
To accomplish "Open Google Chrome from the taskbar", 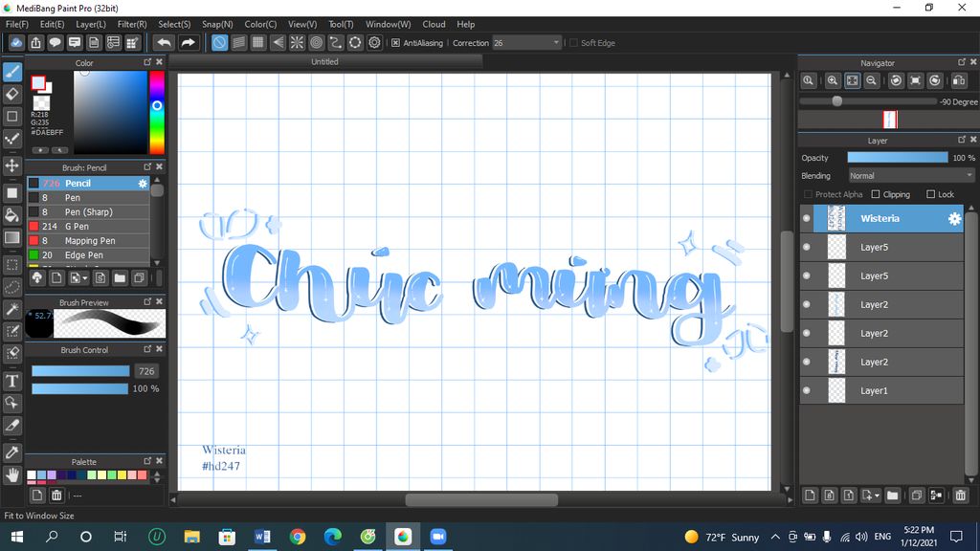I will 298,537.
